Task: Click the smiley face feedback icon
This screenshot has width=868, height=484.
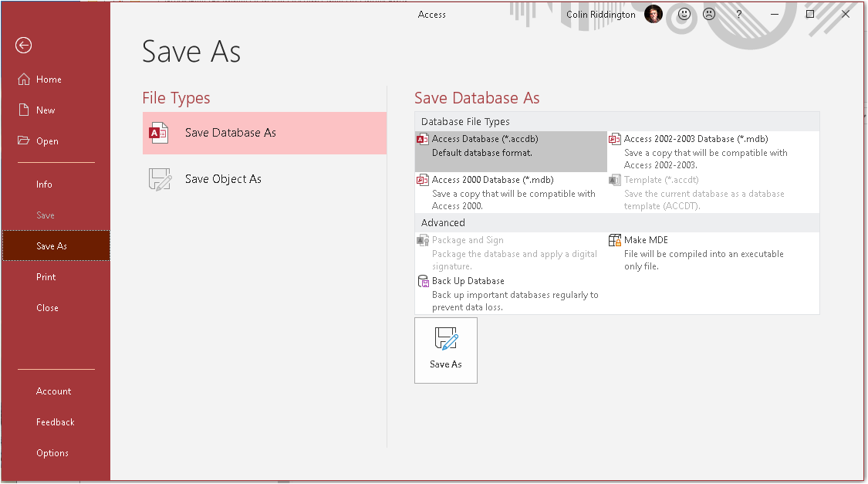Action: pos(684,15)
